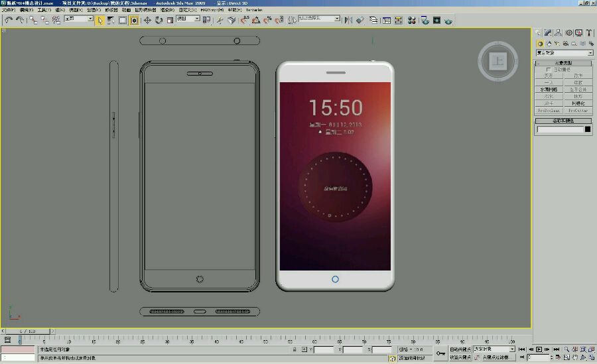Select the Select and Rotate tool

point(159,20)
